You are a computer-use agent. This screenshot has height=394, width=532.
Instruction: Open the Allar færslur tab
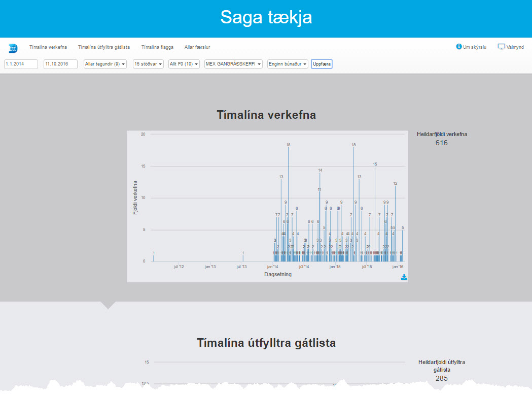pos(197,47)
